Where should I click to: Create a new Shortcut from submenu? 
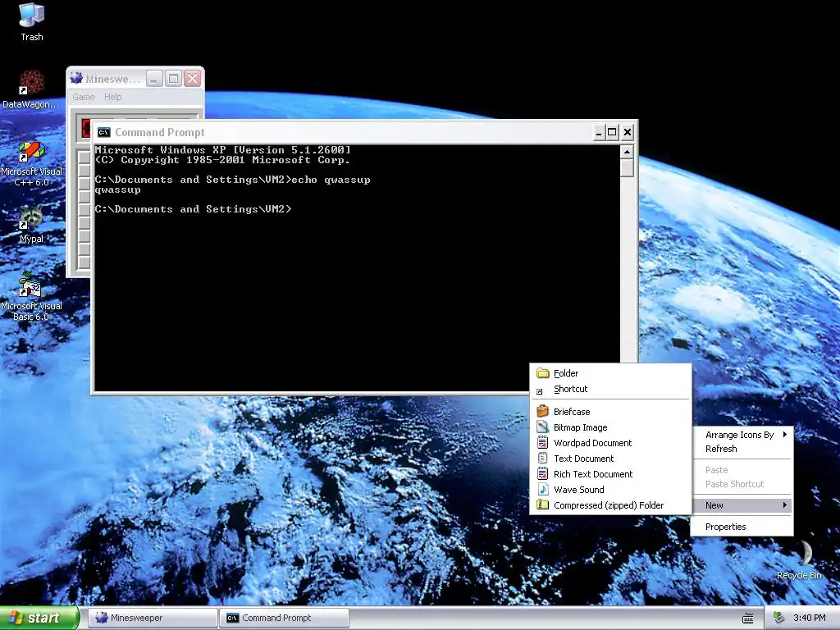click(x=610, y=389)
